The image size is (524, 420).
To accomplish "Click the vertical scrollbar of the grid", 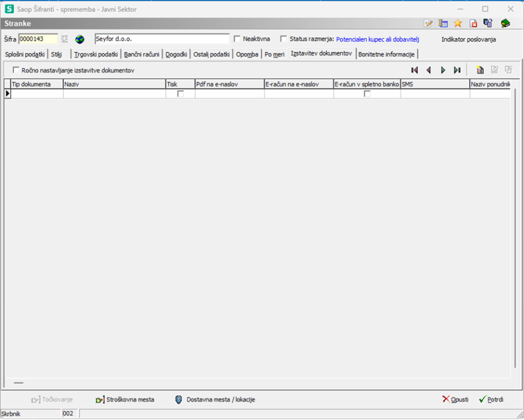I will coord(514,229).
